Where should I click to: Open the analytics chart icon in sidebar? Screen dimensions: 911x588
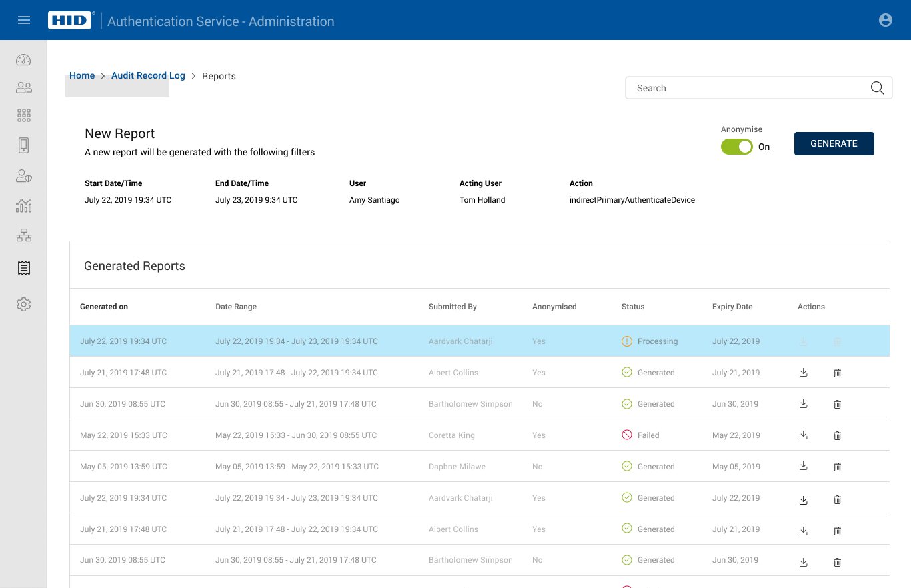tap(24, 205)
